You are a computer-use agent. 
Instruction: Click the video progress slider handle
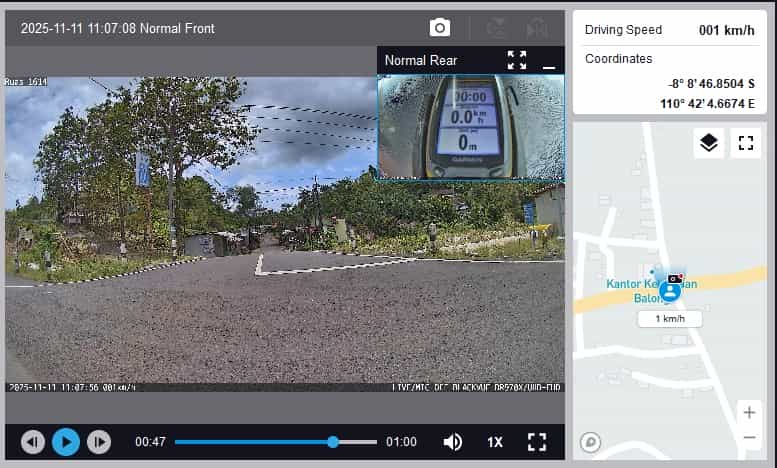pyautogui.click(x=333, y=442)
